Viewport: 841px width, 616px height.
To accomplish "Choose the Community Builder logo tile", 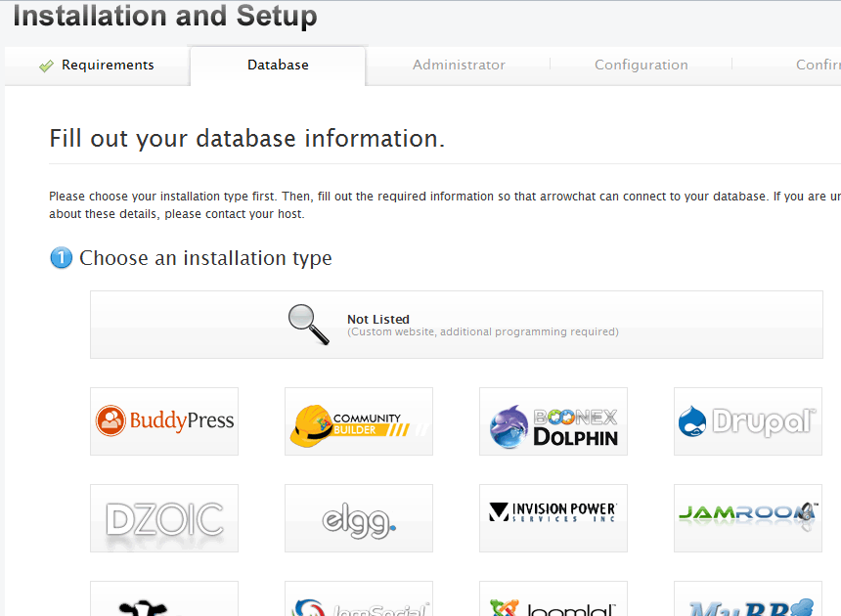I will click(359, 421).
